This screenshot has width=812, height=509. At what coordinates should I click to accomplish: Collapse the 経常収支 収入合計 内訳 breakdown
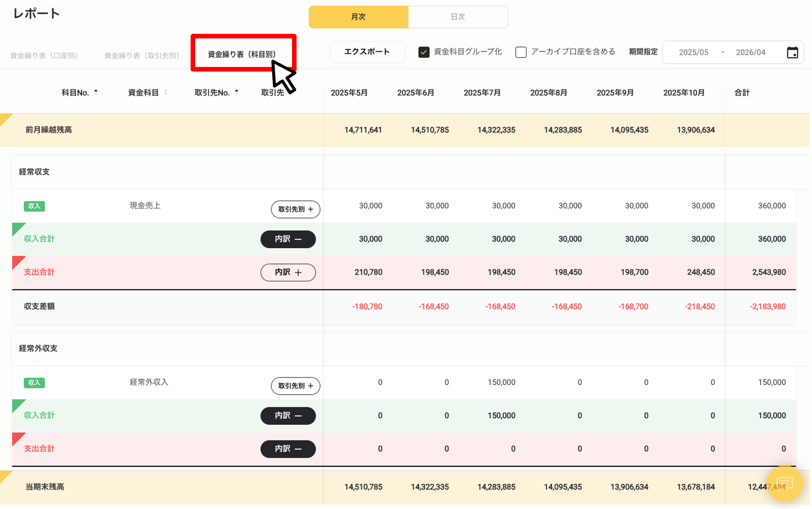(x=288, y=239)
